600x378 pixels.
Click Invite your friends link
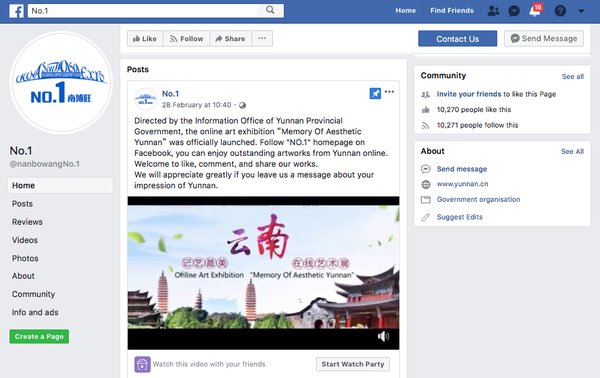(469, 94)
